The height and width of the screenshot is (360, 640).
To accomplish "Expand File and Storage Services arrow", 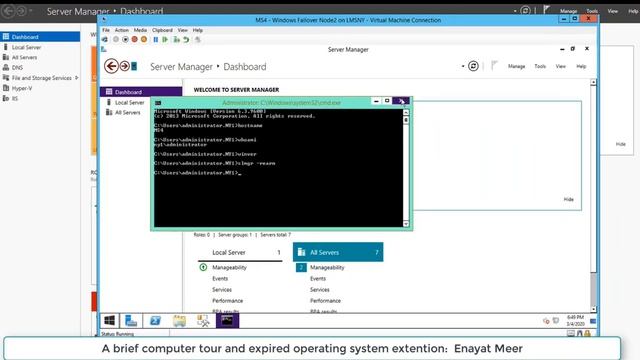I will 77,78.
